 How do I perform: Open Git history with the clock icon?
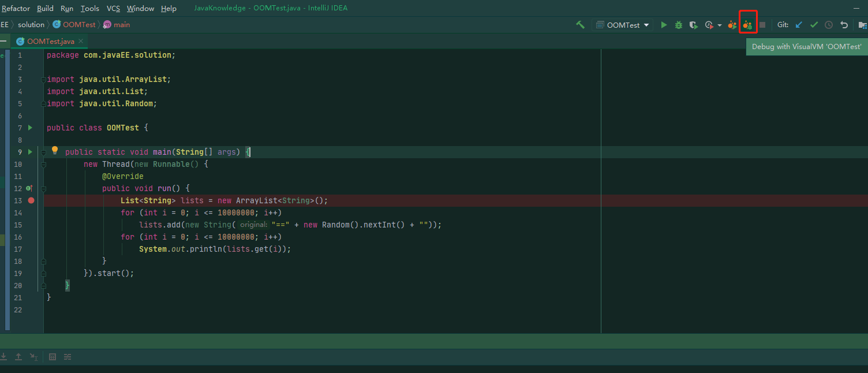[828, 25]
